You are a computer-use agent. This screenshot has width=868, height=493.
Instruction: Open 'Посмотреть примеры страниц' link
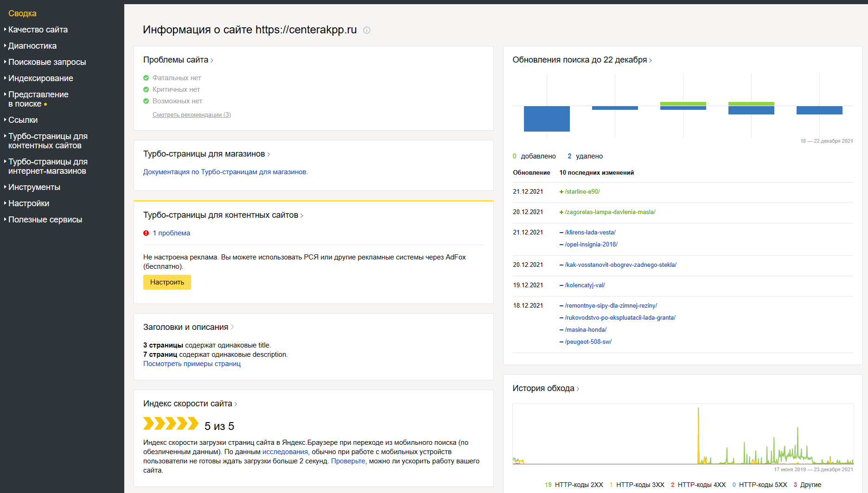pyautogui.click(x=192, y=364)
